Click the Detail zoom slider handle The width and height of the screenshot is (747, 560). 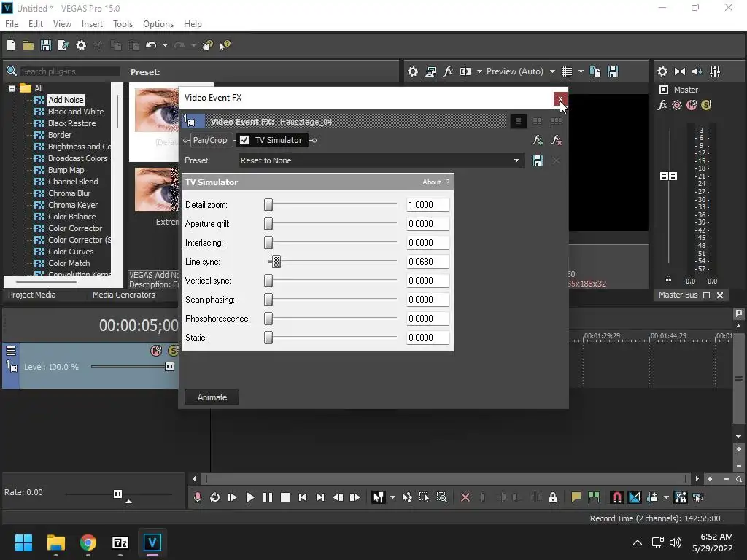(x=268, y=205)
